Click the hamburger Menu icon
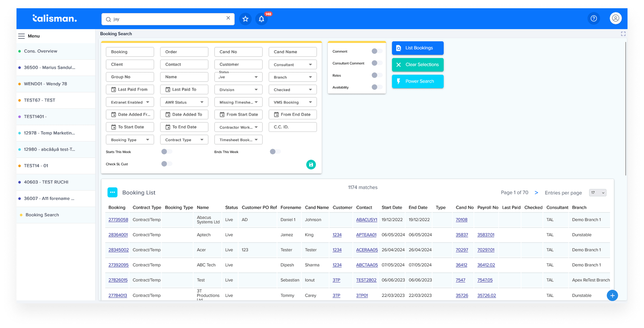The image size is (644, 328). point(21,36)
